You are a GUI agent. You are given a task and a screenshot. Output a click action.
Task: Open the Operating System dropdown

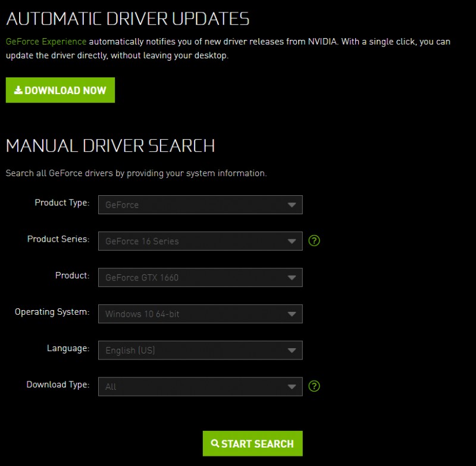201,314
